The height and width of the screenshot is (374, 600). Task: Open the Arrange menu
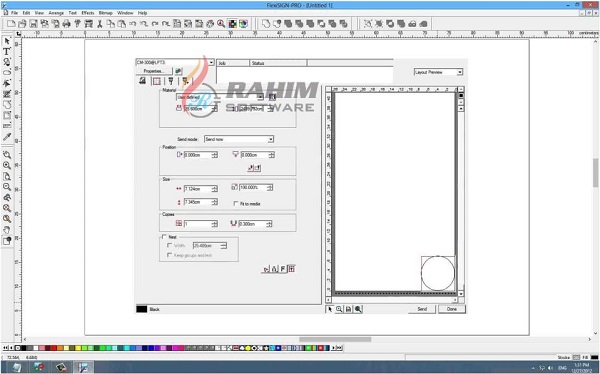(56, 13)
